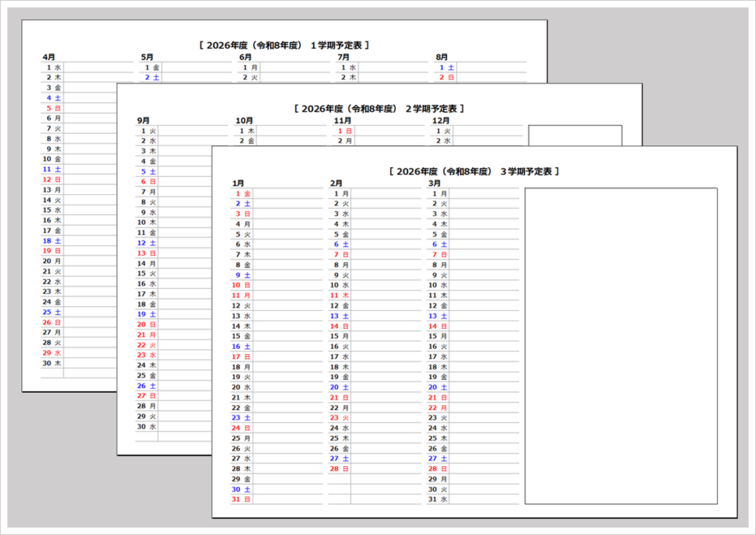Click the 3月 month header
The height and width of the screenshot is (535, 756).
[x=434, y=183]
